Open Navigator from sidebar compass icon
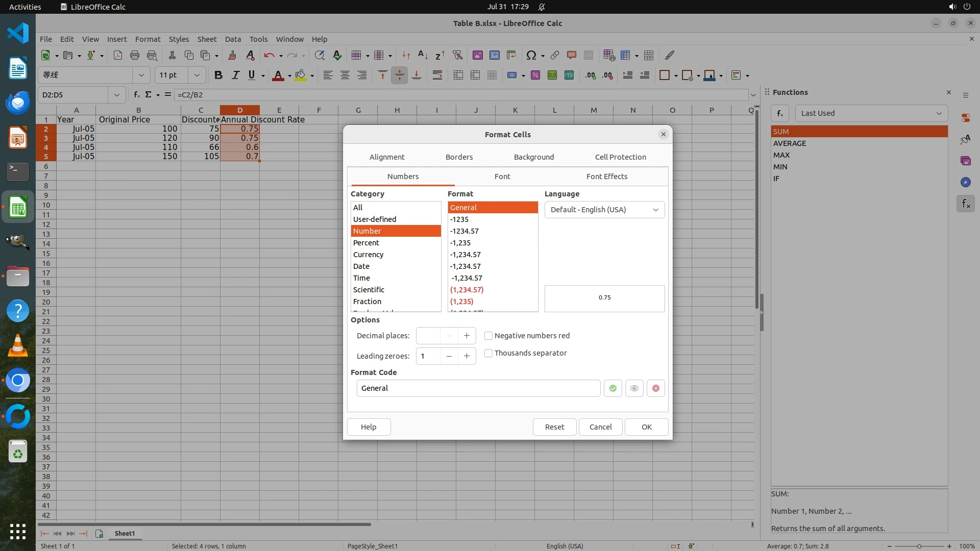The height and width of the screenshot is (551, 980). click(965, 183)
